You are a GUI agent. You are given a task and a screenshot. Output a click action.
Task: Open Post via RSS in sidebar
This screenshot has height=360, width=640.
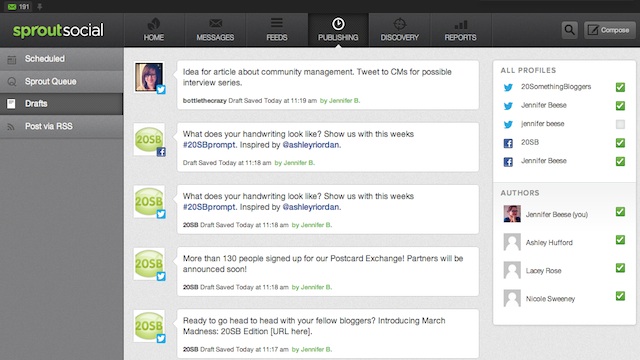pyautogui.click(x=61, y=127)
